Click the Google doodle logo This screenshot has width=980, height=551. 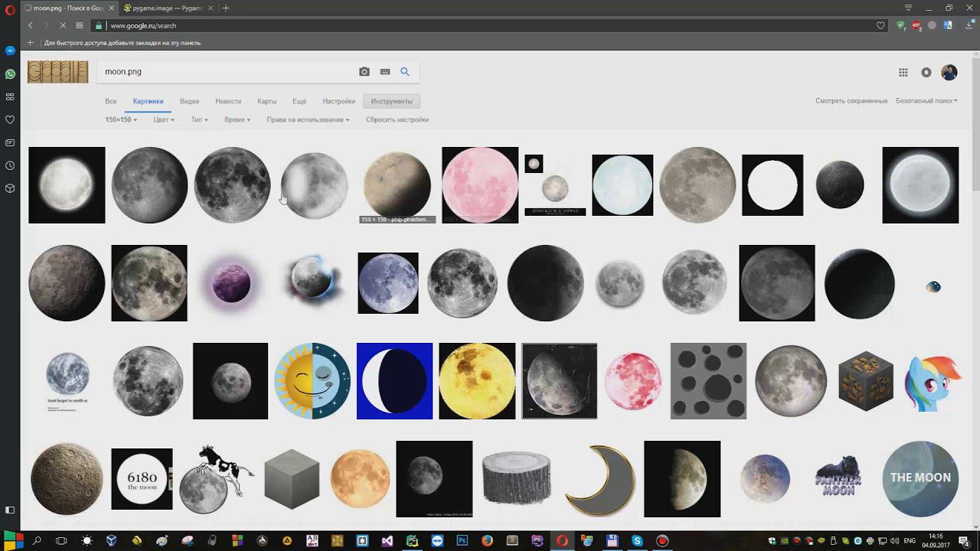tap(58, 72)
